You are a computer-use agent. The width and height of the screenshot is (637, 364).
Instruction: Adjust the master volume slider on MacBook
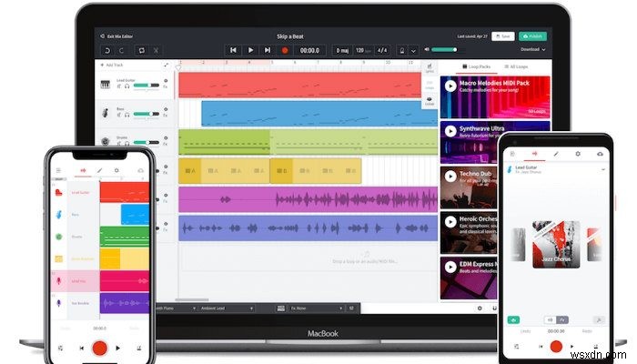(x=444, y=49)
